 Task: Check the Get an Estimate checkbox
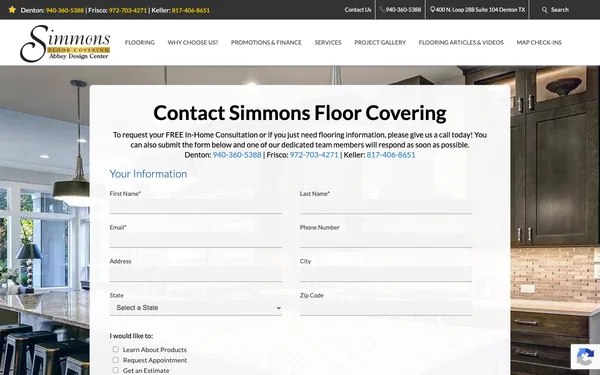click(x=116, y=370)
